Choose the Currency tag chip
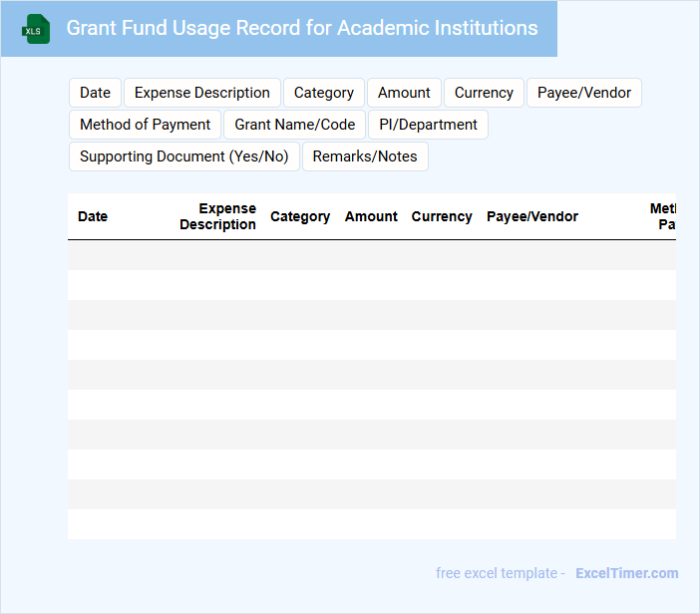Screen dimensions: 700x614 coord(484,93)
